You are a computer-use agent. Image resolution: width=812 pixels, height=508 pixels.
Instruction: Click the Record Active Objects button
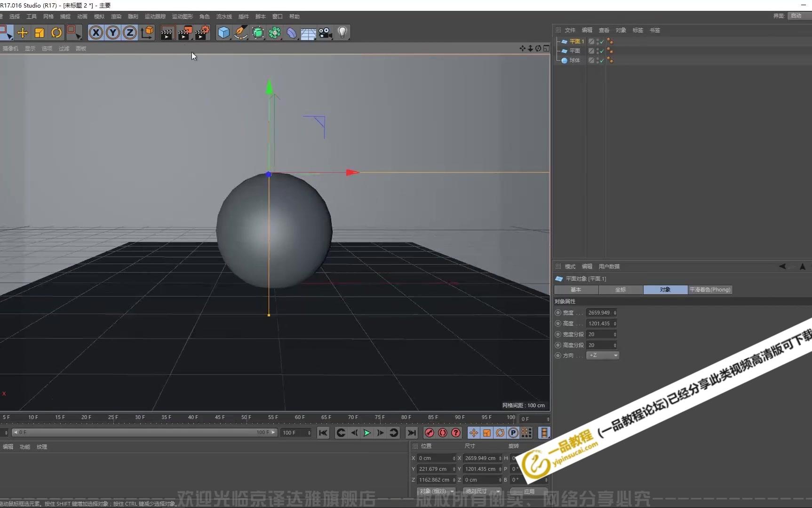pyautogui.click(x=430, y=433)
